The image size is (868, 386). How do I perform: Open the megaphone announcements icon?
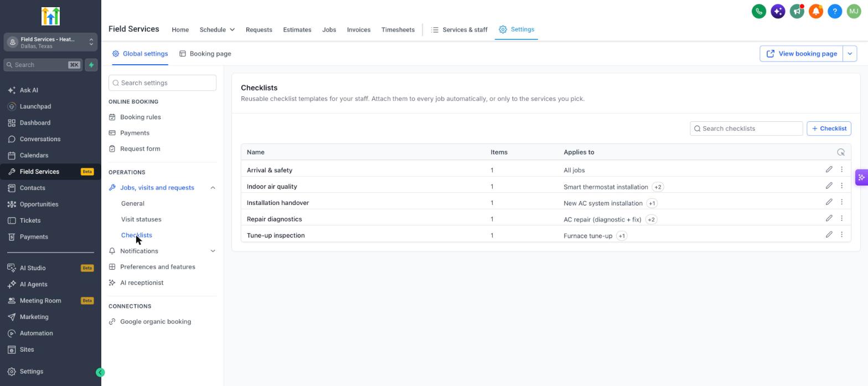coord(797,11)
